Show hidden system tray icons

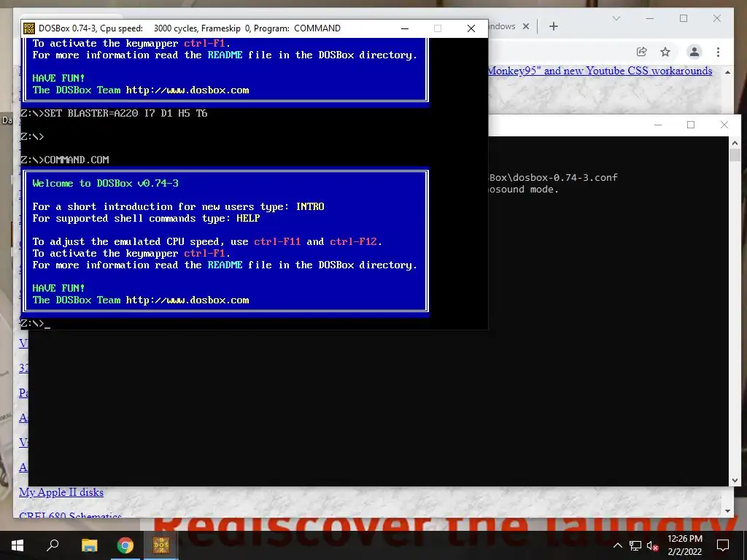click(x=617, y=545)
